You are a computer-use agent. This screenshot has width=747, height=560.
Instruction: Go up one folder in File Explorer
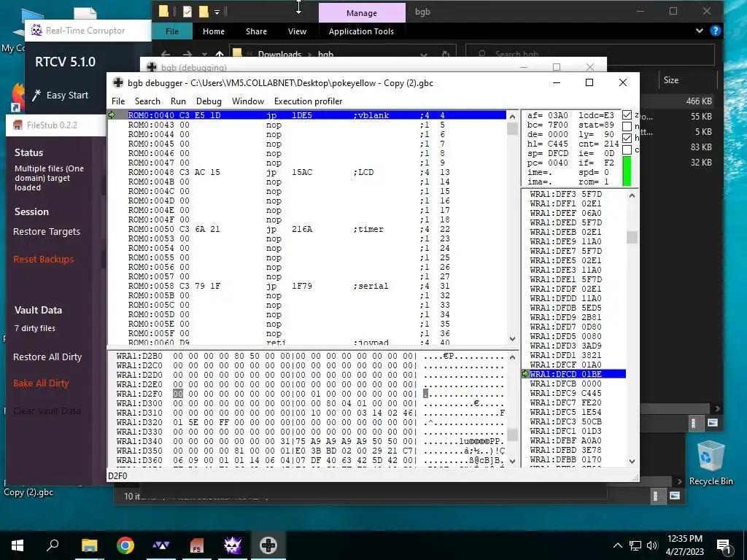(219, 54)
